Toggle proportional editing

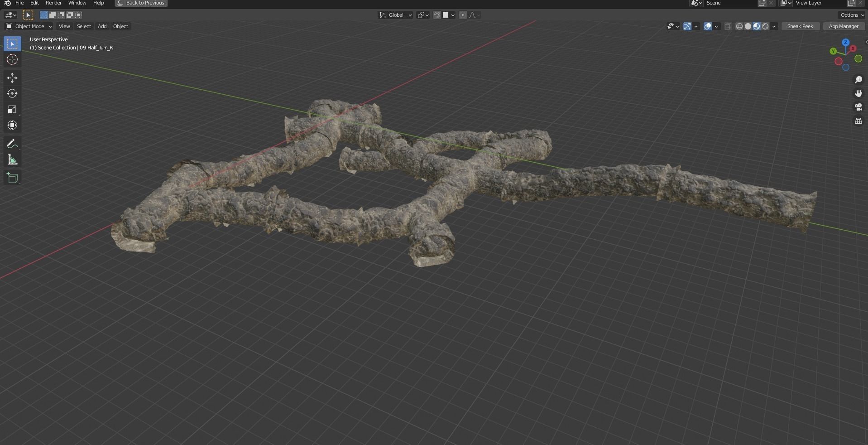tap(463, 15)
